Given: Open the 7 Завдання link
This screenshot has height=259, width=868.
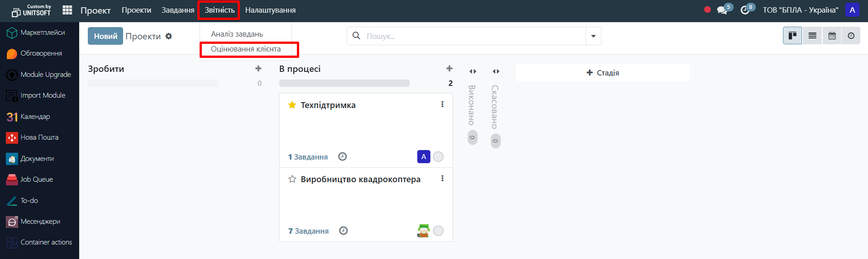Looking at the screenshot, I should (308, 231).
